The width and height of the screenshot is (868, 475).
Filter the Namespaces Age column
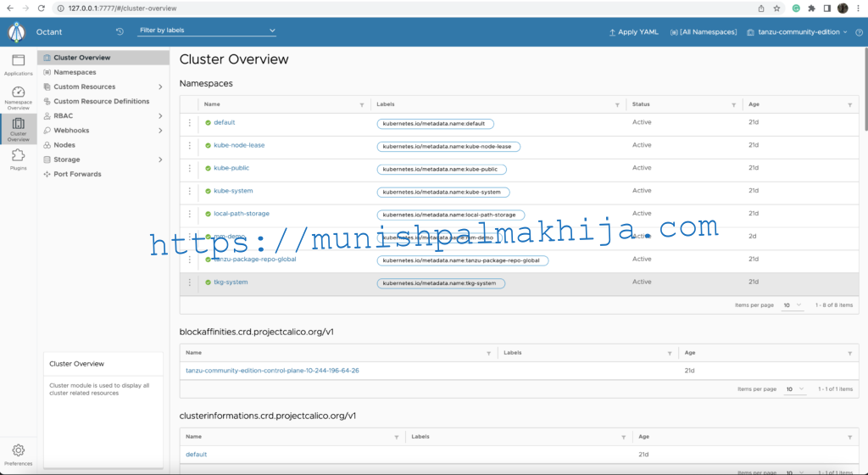coord(849,104)
